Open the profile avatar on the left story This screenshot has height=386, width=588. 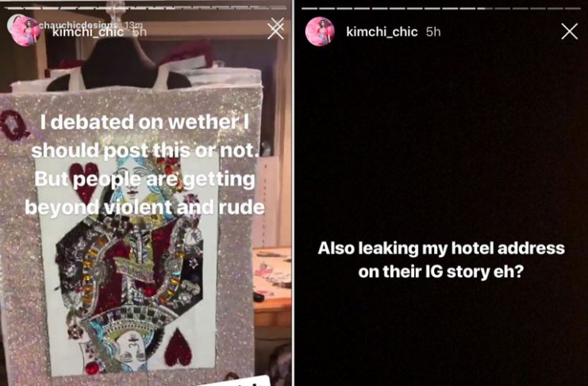(x=25, y=31)
